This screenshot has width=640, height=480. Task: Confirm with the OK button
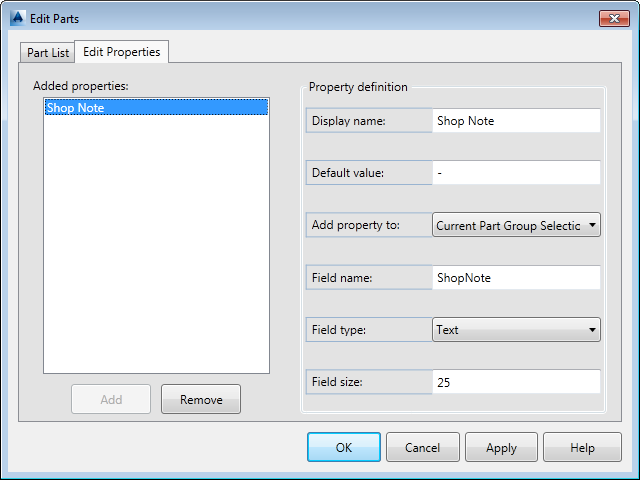(344, 448)
